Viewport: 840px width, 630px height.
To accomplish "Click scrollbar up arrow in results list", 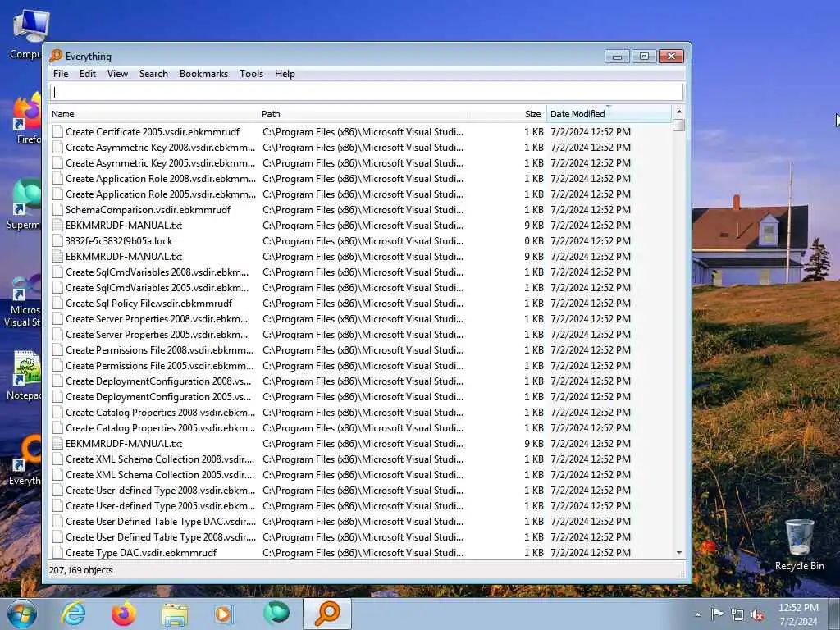I will click(x=678, y=112).
